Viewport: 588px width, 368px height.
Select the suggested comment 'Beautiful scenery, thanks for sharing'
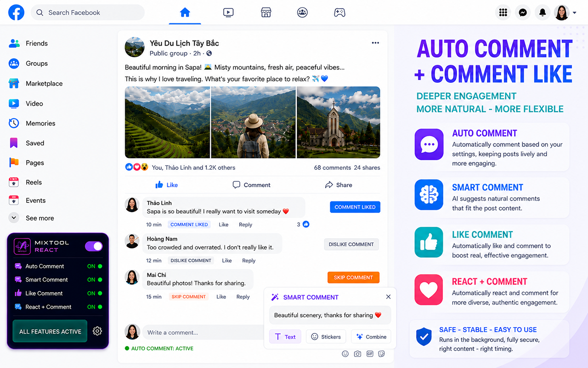pos(330,315)
